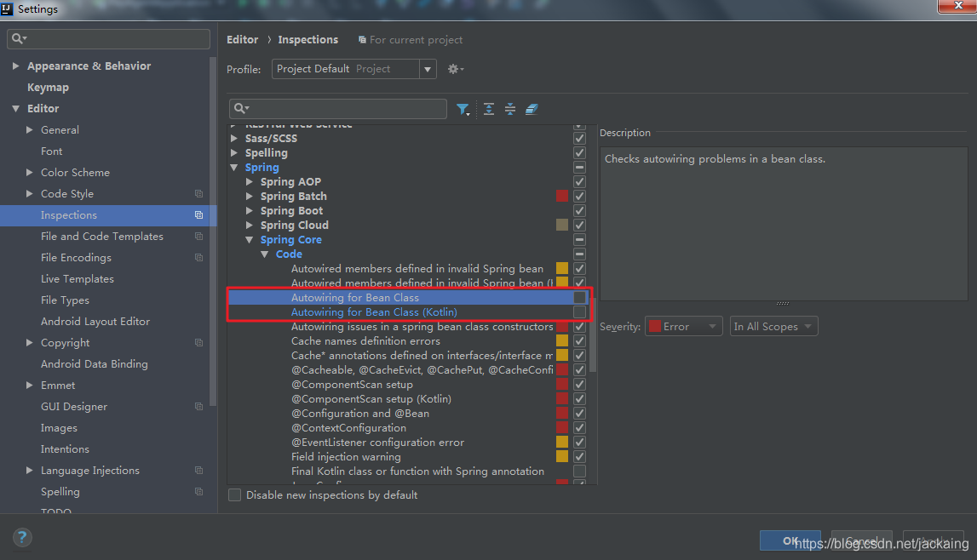Enable Autowiring for Bean Class (Kotlin) checkbox

tap(579, 312)
